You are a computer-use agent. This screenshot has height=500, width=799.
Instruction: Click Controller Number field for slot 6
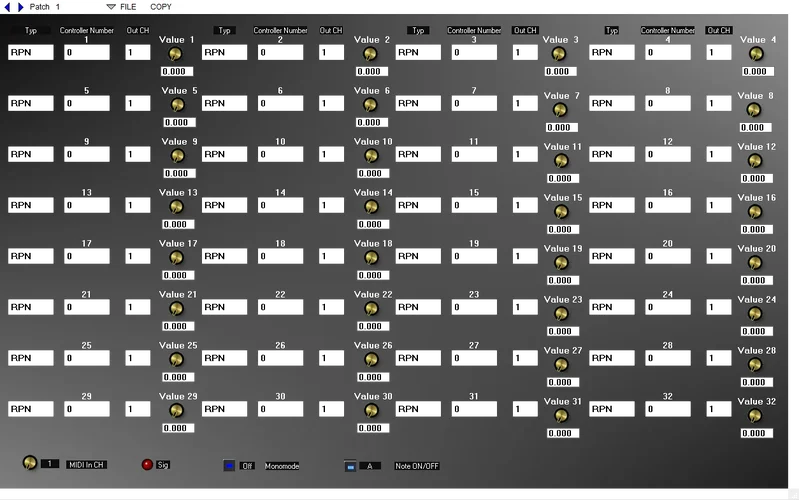tap(280, 103)
